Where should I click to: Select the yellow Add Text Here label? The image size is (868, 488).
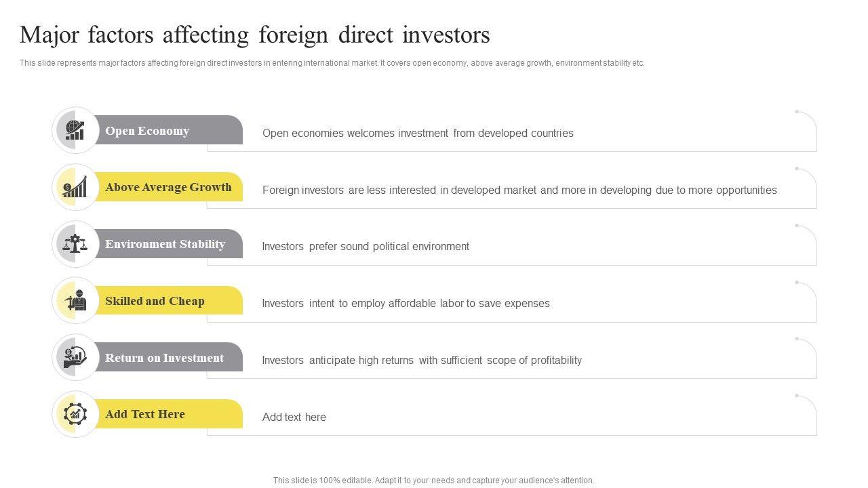tap(145, 414)
